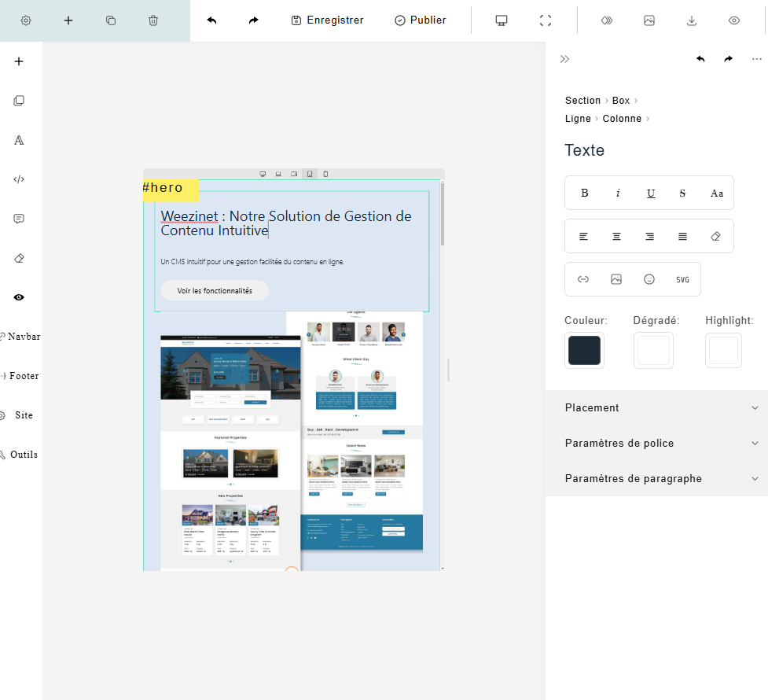Toggle strikethrough text formatting

tap(682, 193)
